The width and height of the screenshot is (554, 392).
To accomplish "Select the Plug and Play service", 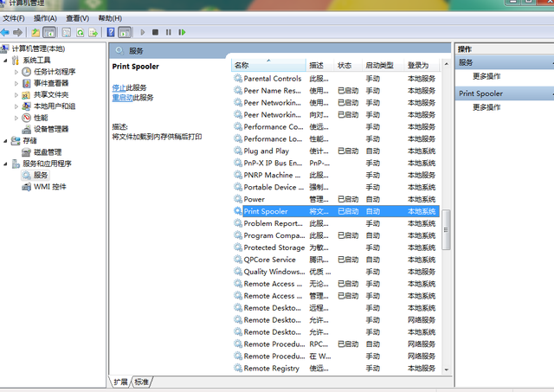I will coord(335,151).
